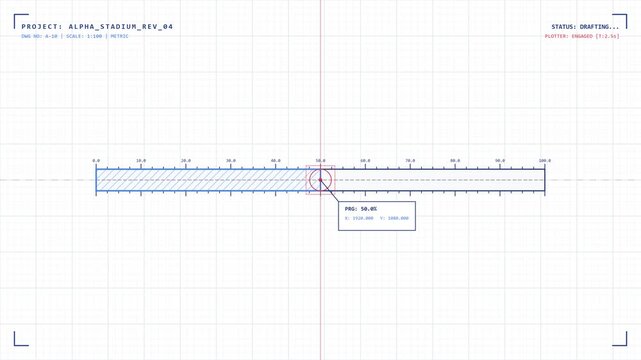
Task: Click the 'PROJECT: ALPHA_STADIUM_REV_04' title
Action: click(x=97, y=27)
